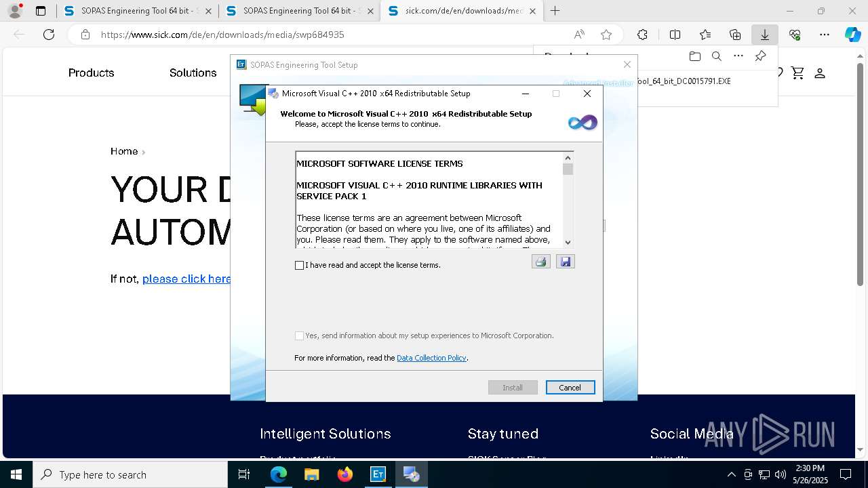Open the Edge profile icon

15,11
